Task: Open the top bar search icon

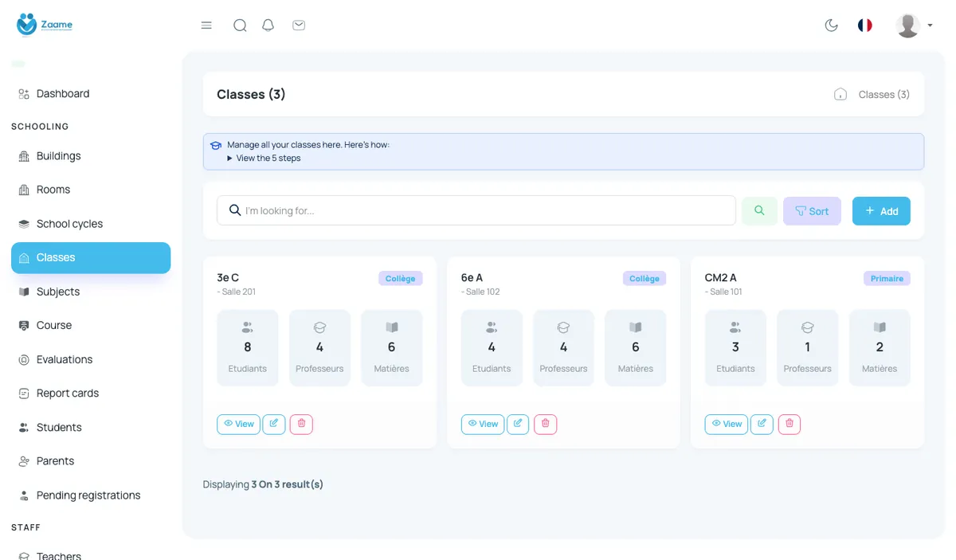Action: (240, 25)
